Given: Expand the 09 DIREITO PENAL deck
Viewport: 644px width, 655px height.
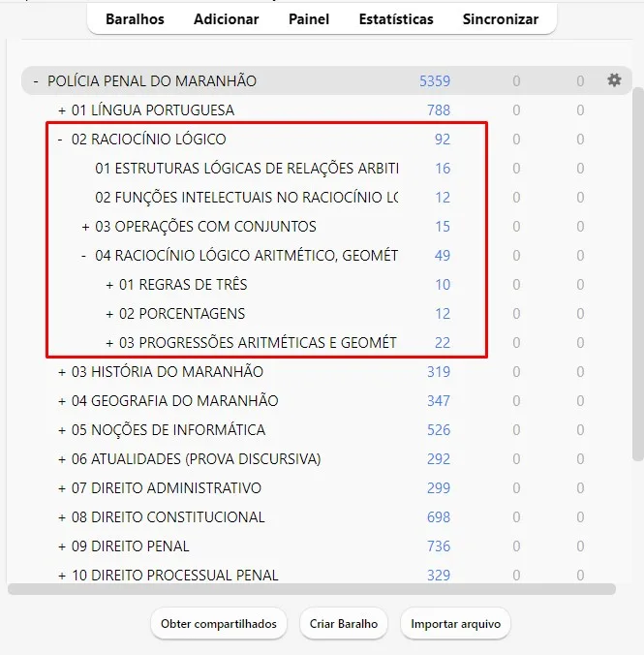Looking at the screenshot, I should 62,546.
